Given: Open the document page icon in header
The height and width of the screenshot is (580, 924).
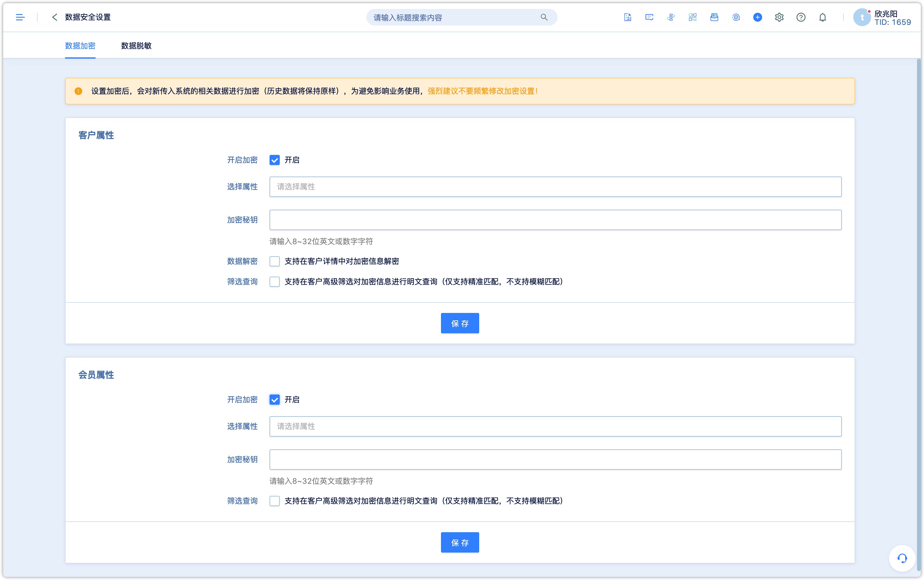Looking at the screenshot, I should pyautogui.click(x=627, y=17).
